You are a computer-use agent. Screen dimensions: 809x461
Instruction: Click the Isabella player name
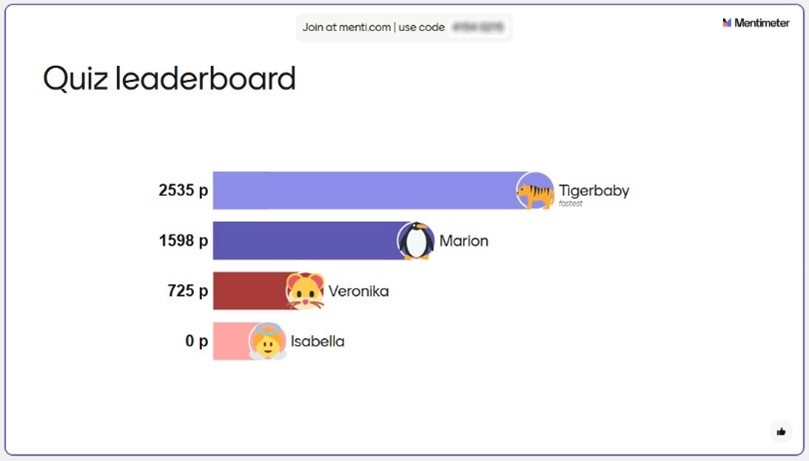(x=317, y=341)
